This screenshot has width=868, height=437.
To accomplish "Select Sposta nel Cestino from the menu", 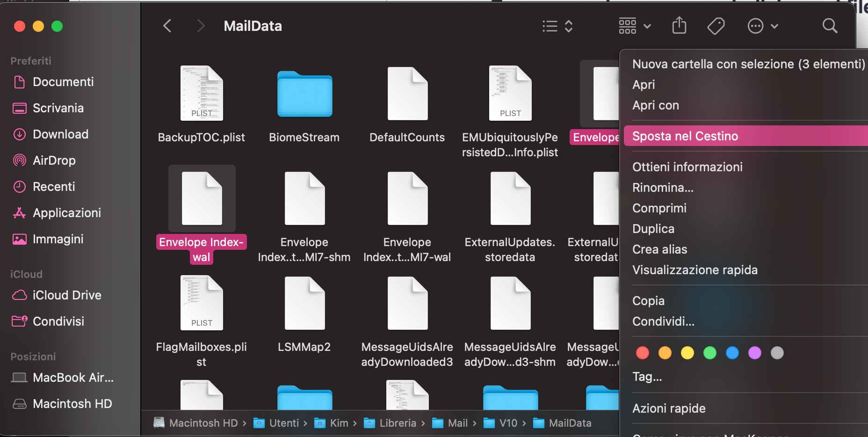I will pos(685,136).
